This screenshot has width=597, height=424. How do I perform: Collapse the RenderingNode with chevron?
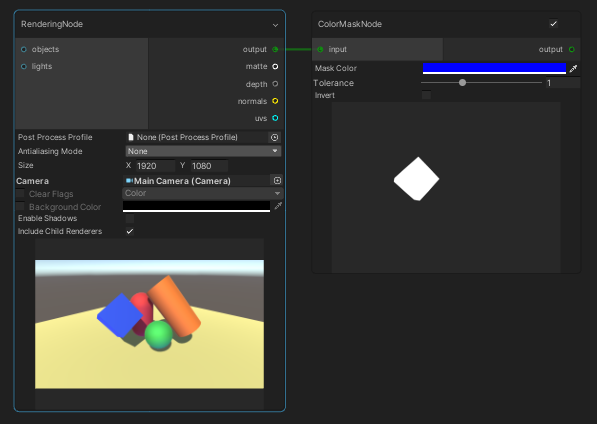[x=275, y=25]
